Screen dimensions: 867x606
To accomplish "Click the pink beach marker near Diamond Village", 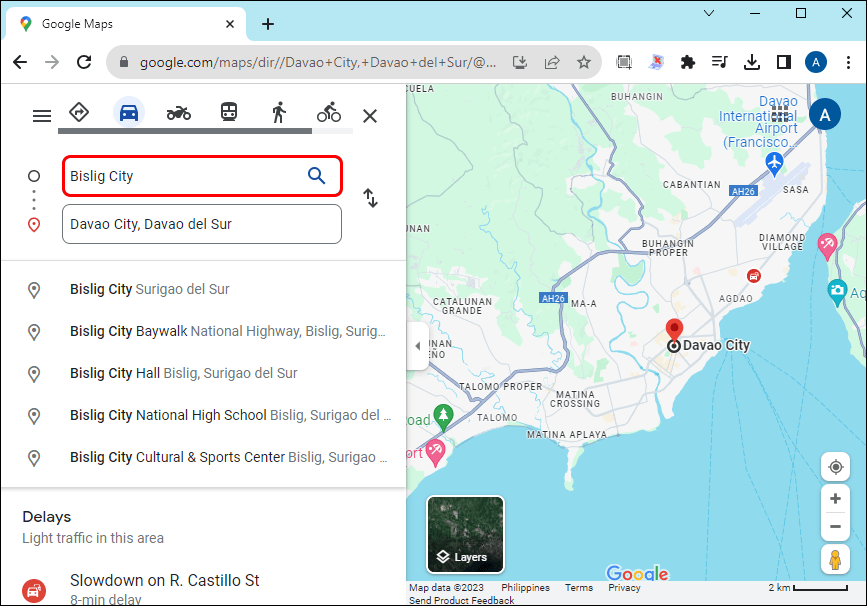I will tap(827, 246).
